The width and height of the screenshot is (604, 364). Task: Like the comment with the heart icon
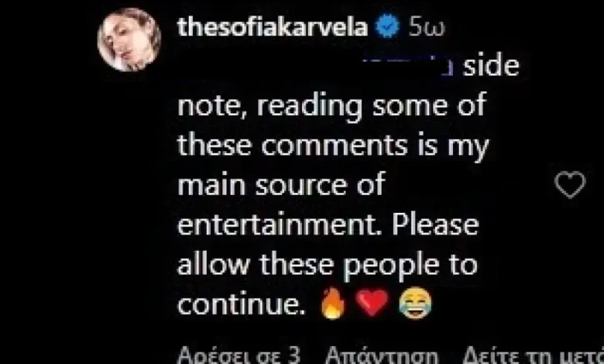tap(570, 185)
